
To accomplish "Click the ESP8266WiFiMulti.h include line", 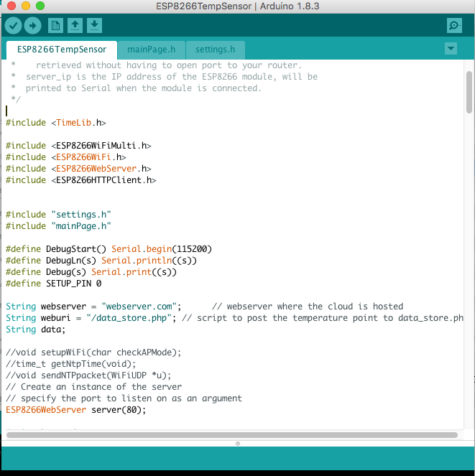I will tap(78, 146).
